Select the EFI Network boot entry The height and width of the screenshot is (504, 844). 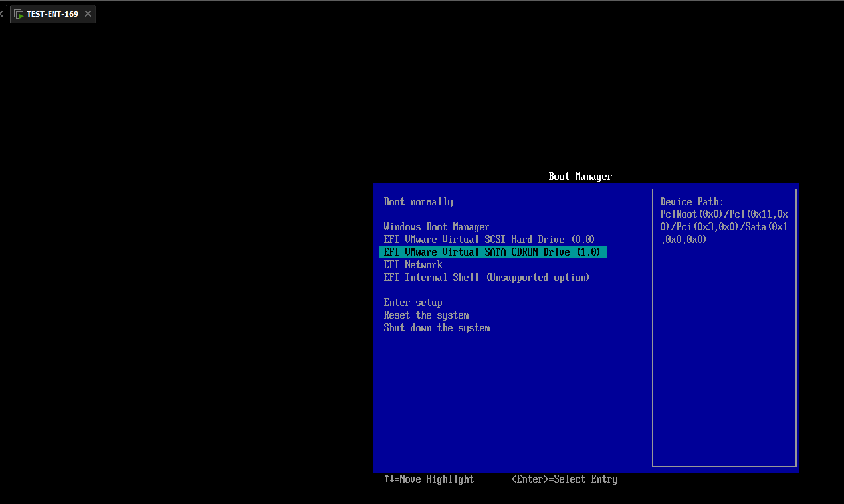pos(413,265)
